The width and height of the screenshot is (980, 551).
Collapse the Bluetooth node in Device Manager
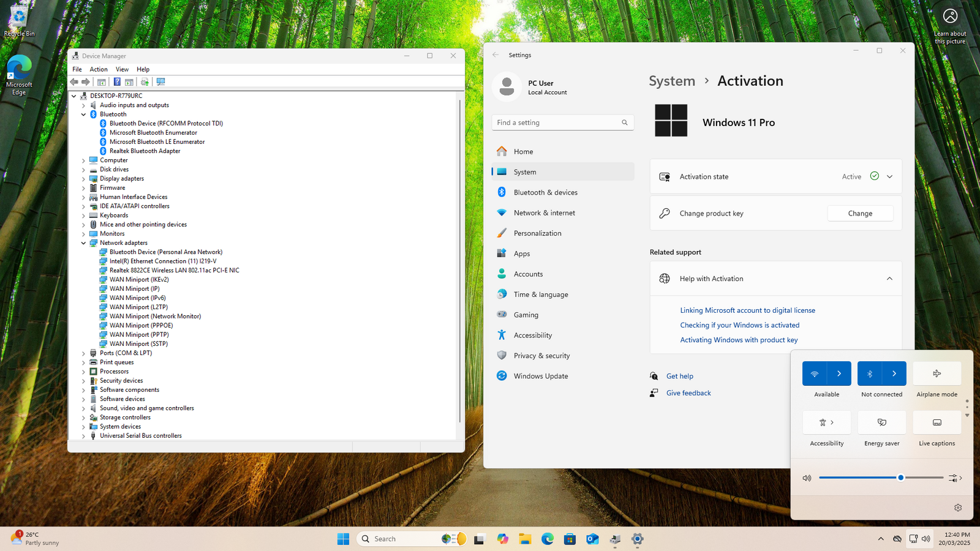click(84, 114)
